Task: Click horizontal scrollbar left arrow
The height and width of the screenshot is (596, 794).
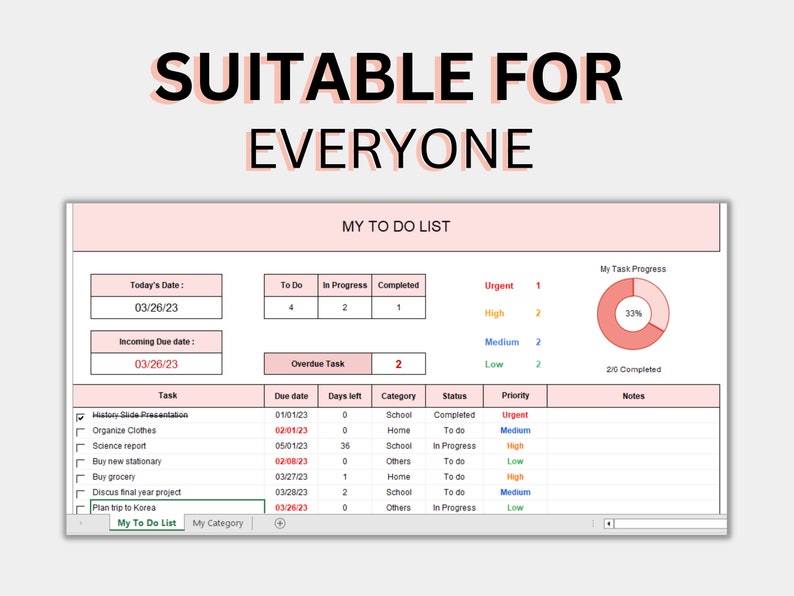Action: [x=609, y=524]
